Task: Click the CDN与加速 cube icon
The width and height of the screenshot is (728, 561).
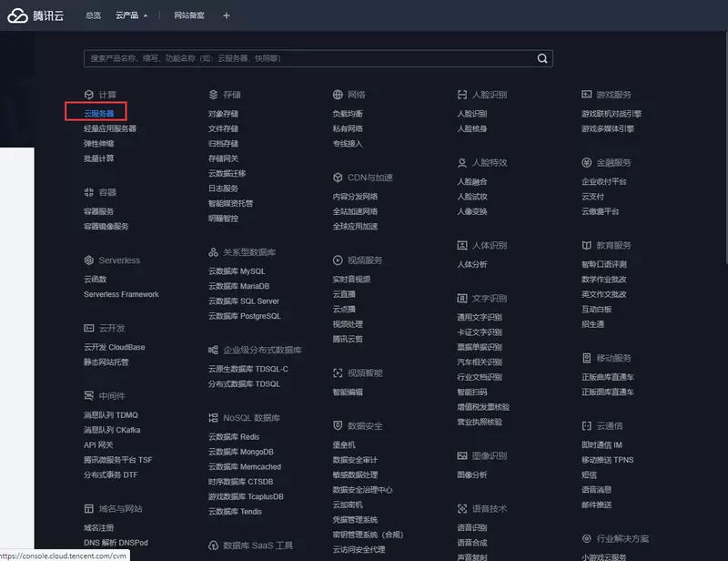Action: coord(338,178)
